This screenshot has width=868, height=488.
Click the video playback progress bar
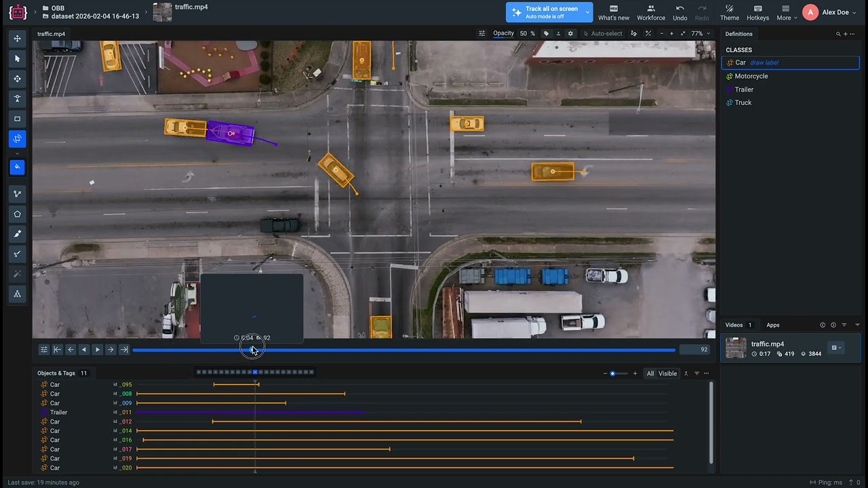pyautogui.click(x=404, y=350)
